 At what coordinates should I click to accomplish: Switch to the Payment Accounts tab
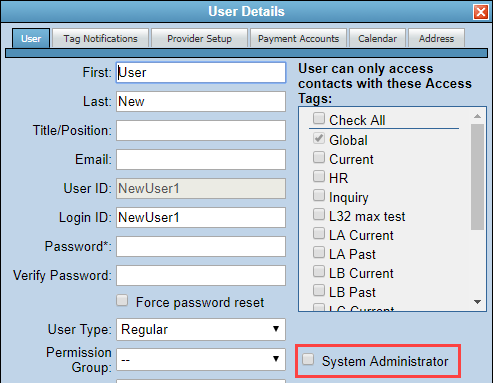coord(298,39)
